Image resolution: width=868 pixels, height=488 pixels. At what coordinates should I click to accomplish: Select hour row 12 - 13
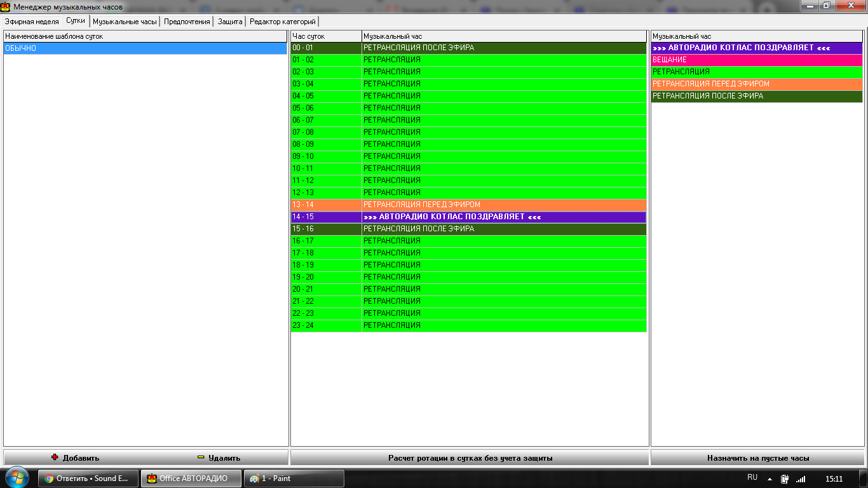pyautogui.click(x=468, y=193)
